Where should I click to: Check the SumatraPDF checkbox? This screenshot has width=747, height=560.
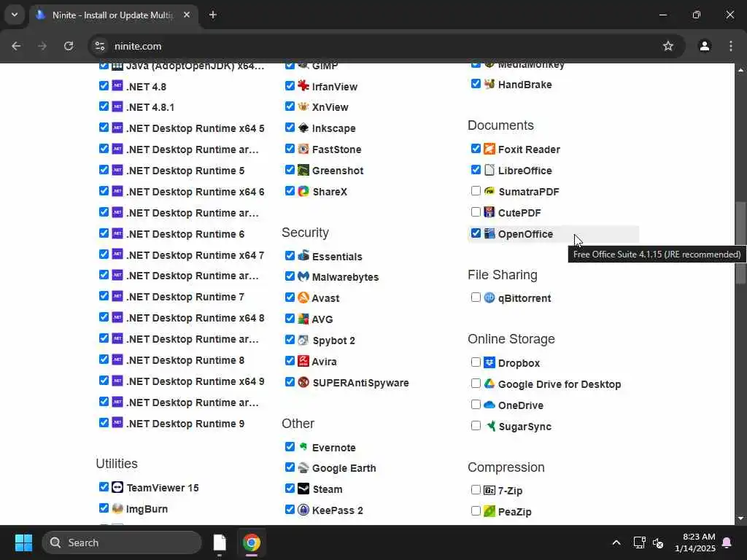click(476, 191)
